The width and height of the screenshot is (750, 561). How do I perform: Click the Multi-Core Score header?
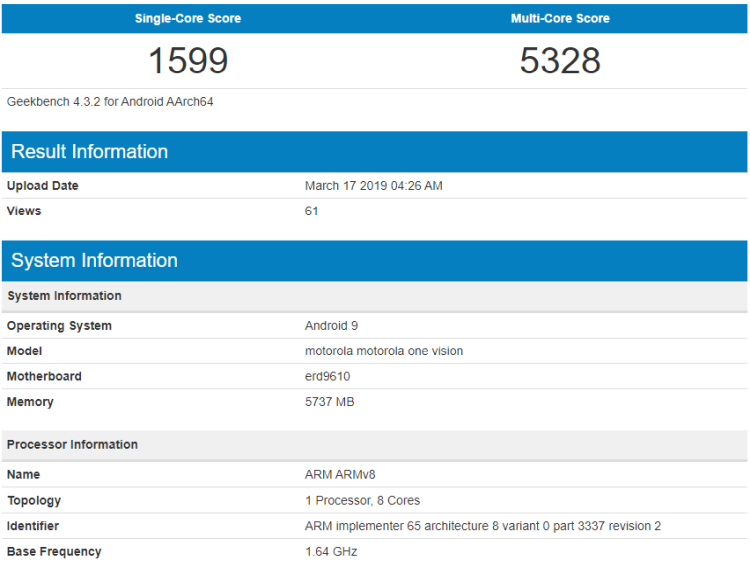tap(560, 18)
